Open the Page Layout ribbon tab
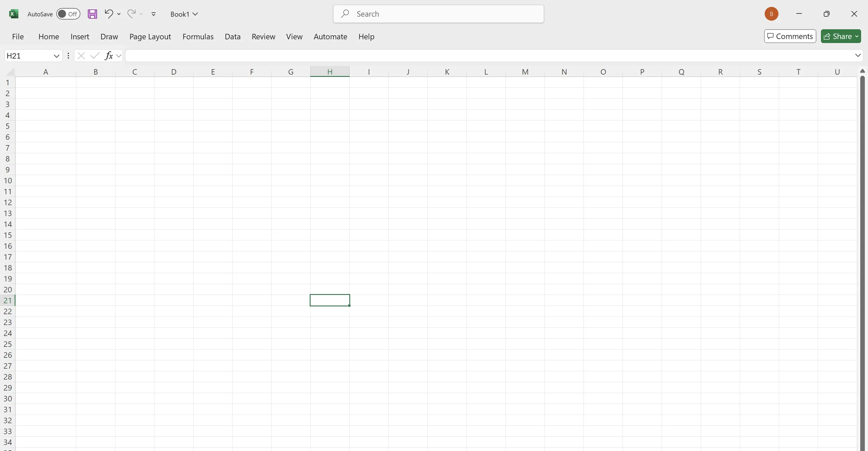Viewport: 868px width, 451px height. 150,36
